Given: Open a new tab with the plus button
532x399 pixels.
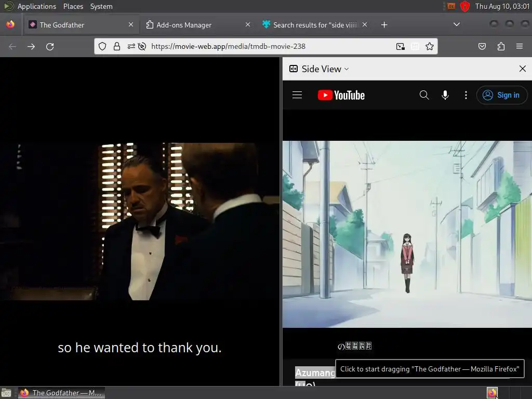Looking at the screenshot, I should (384, 25).
